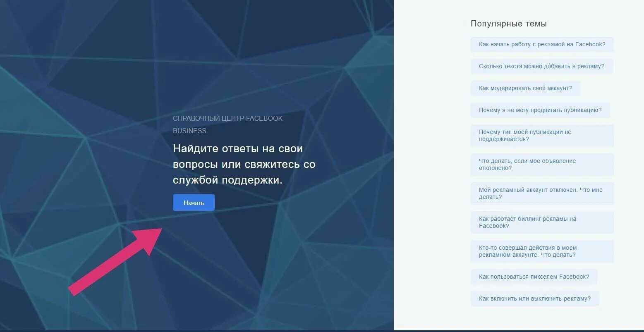
Task: Open topic Как начать работу с рекламой на Facebook?
Action: pos(542,44)
